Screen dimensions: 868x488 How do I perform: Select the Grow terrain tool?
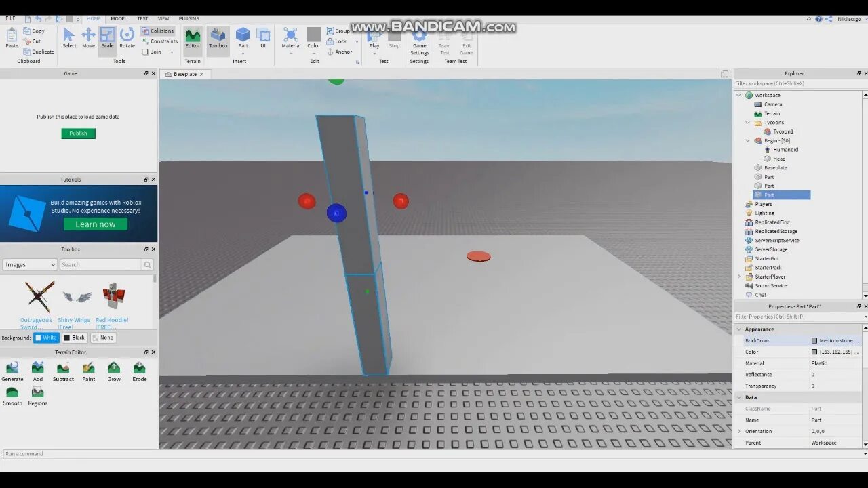tap(114, 371)
